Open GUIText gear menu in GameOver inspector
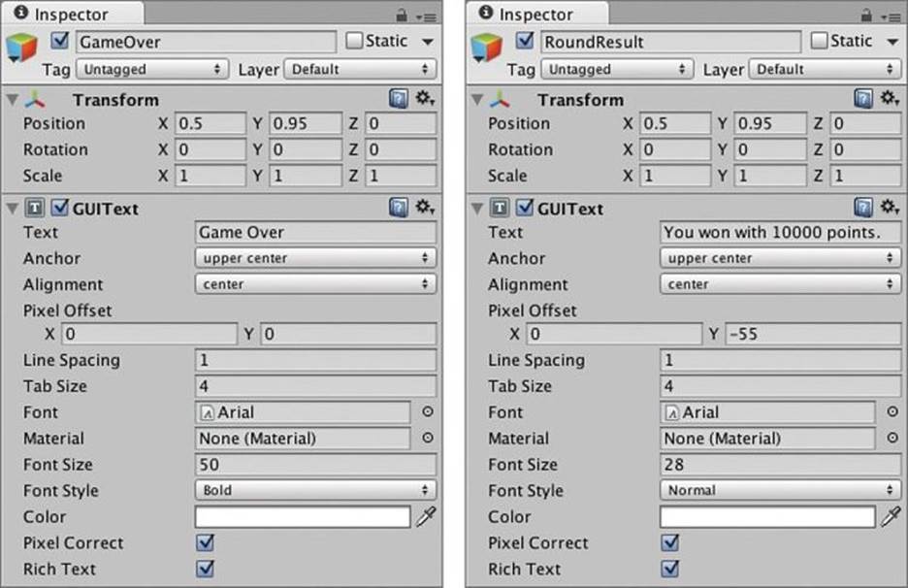 pyautogui.click(x=425, y=207)
